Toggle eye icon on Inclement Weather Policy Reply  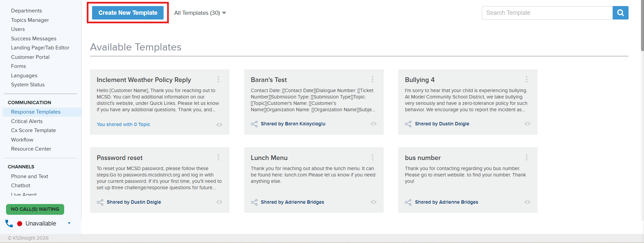click(x=219, y=125)
